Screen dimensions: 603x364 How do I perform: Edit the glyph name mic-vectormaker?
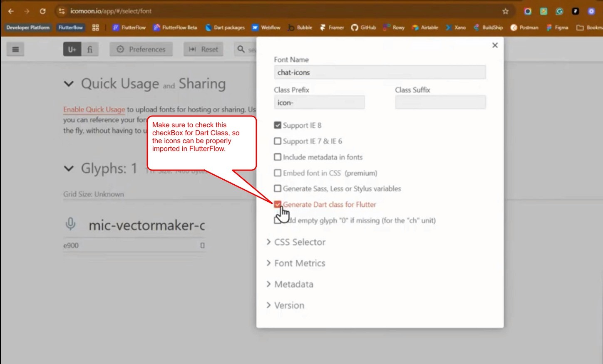point(146,225)
